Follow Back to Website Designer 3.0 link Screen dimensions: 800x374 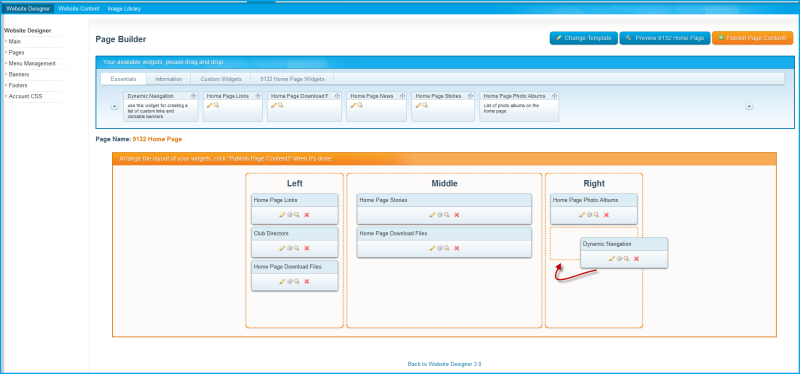click(x=444, y=364)
